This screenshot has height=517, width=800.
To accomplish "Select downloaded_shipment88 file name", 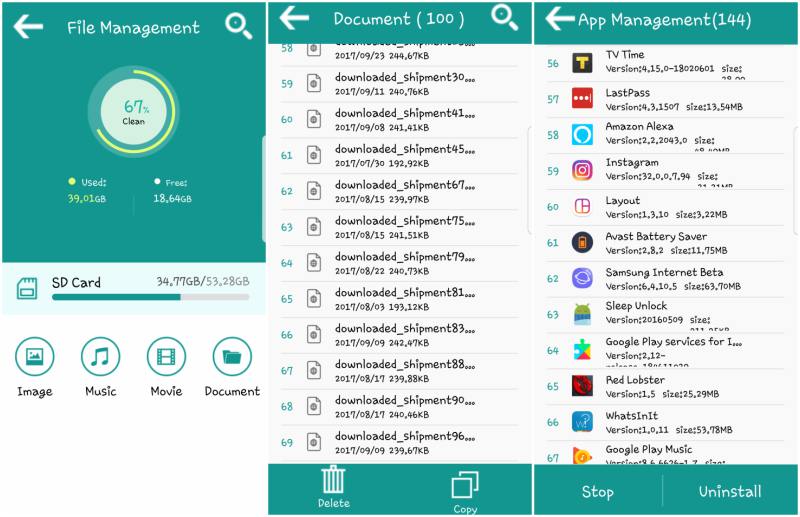I will [x=405, y=364].
